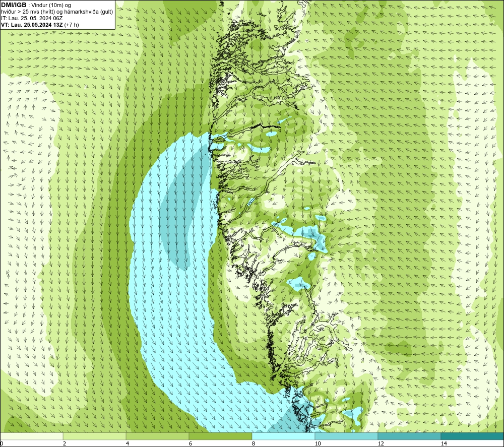The width and height of the screenshot is (504, 447).
Task: Click the "14" label on the wind scale
Action: tap(444, 443)
